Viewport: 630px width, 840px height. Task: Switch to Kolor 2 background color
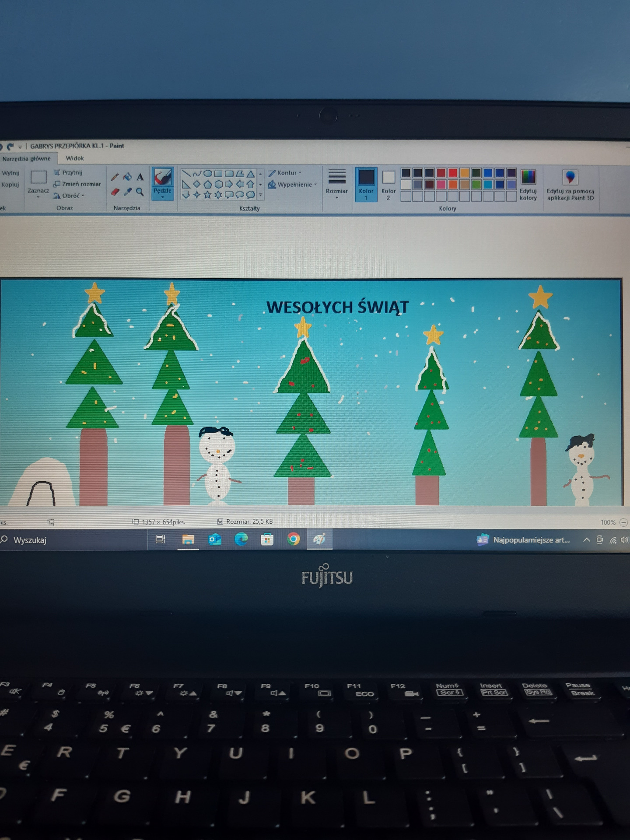pyautogui.click(x=388, y=184)
